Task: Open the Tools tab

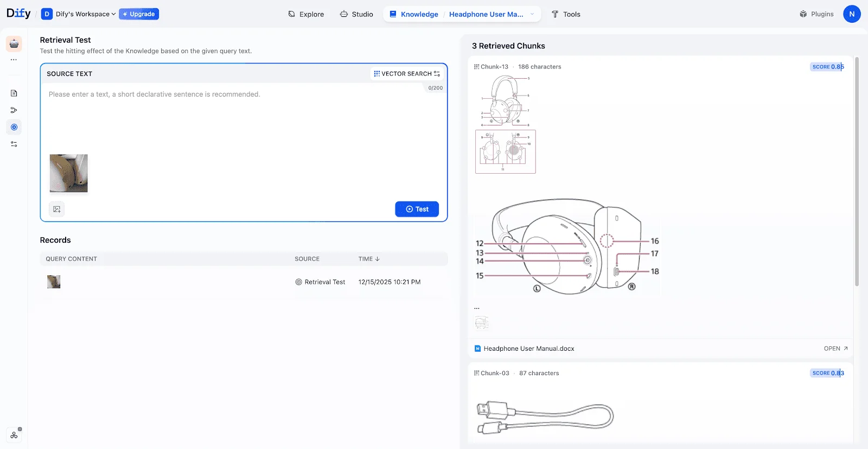Action: [566, 14]
